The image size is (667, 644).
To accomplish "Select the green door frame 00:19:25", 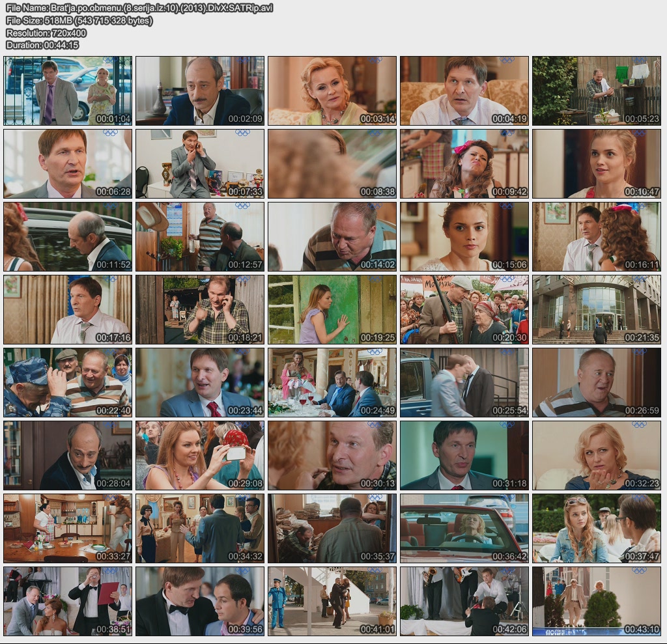I will [332, 309].
